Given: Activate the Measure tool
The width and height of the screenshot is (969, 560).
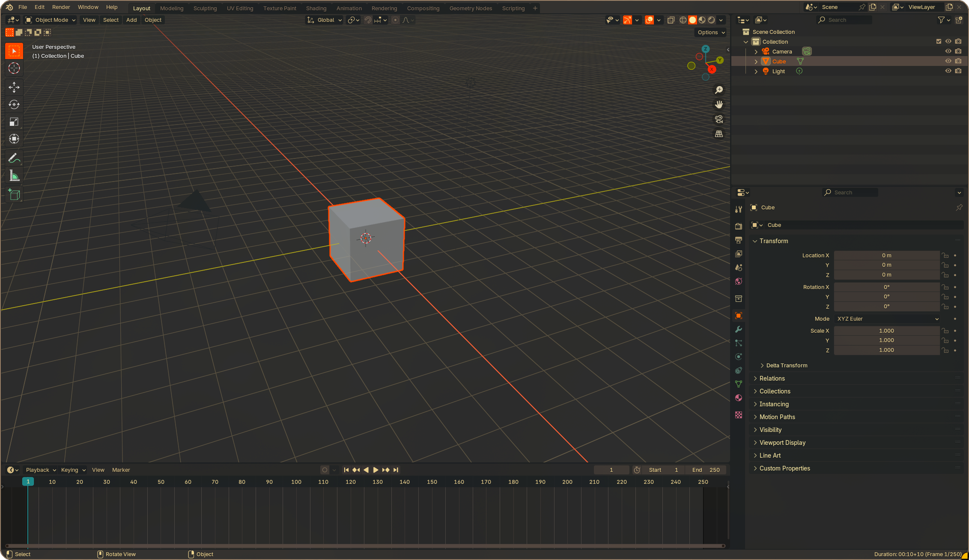Looking at the screenshot, I should click(14, 175).
